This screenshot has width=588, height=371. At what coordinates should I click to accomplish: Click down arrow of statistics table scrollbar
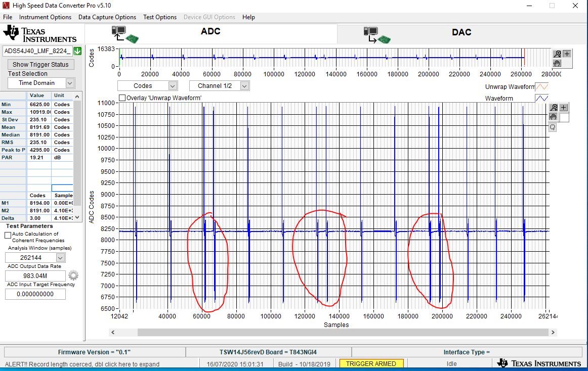[x=77, y=217]
